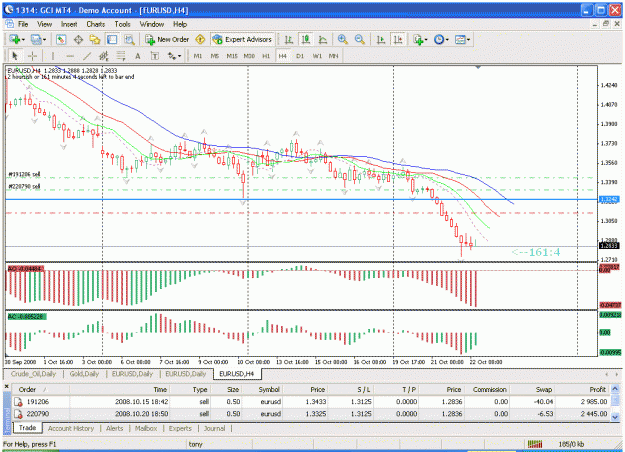Viewport: 625px width, 452px height.
Task: Select the Fibonacci retracement tool
Action: pos(121,56)
